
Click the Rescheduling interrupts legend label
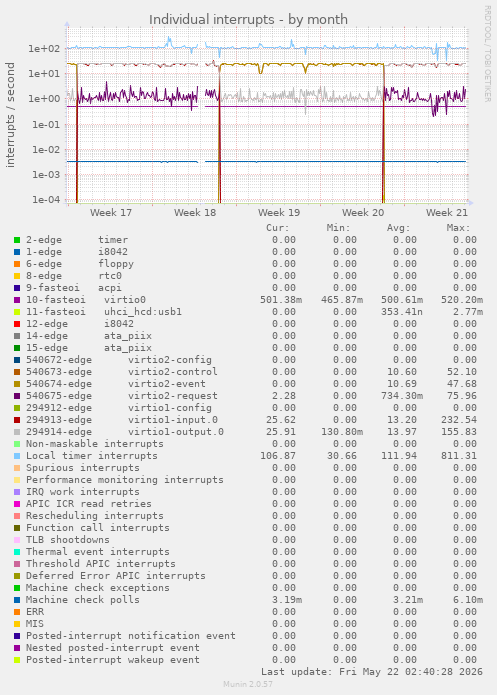95,515
